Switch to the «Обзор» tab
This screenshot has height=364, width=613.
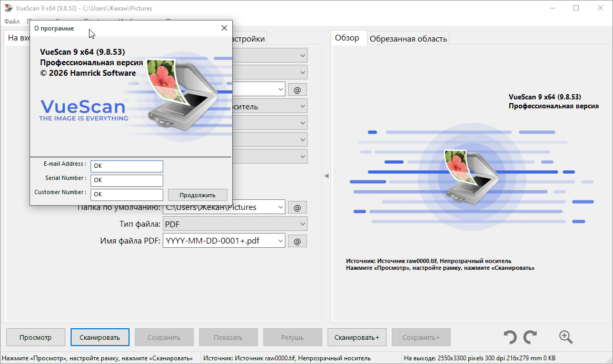click(x=347, y=38)
